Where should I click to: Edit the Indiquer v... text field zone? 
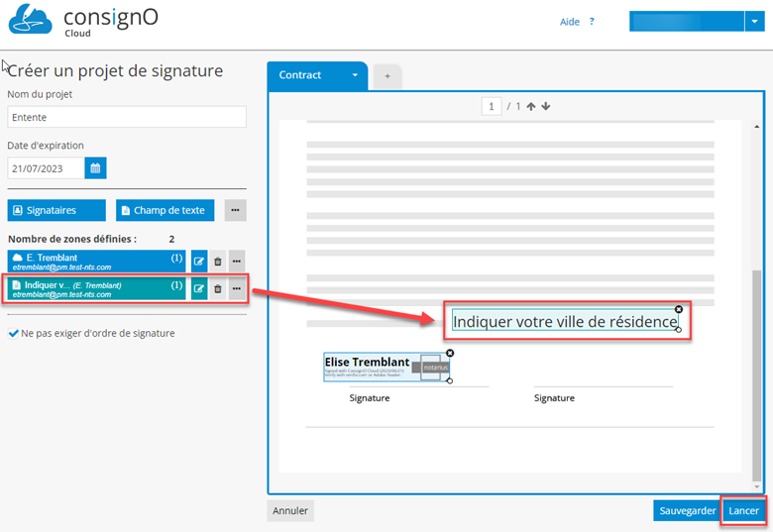click(199, 288)
